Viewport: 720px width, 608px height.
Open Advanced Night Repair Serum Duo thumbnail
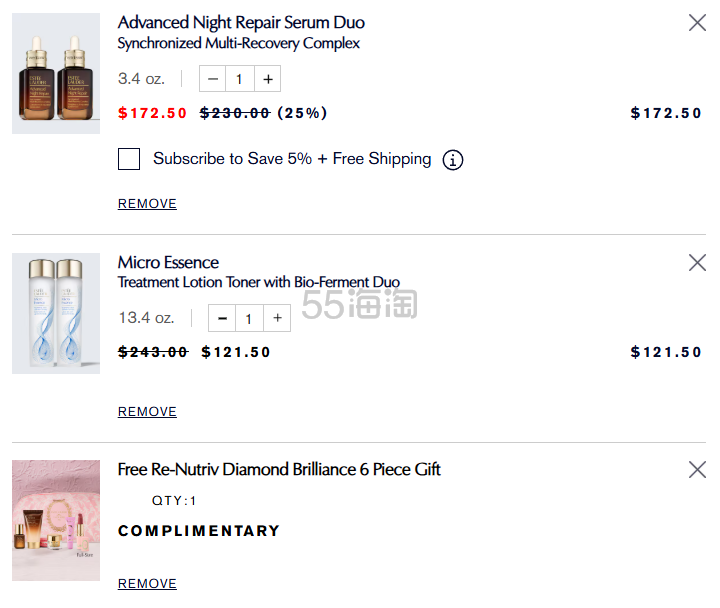tap(56, 73)
